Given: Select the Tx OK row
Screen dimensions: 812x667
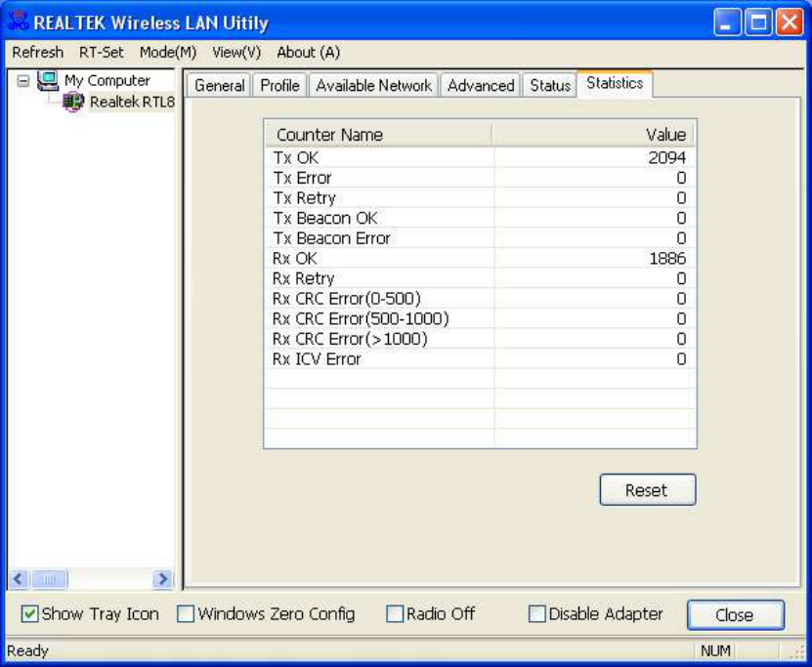Looking at the screenshot, I should point(480,157).
